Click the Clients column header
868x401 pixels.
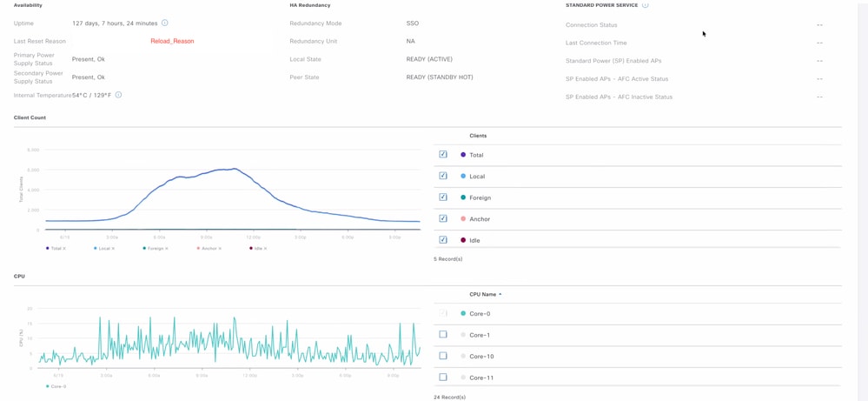(x=478, y=136)
